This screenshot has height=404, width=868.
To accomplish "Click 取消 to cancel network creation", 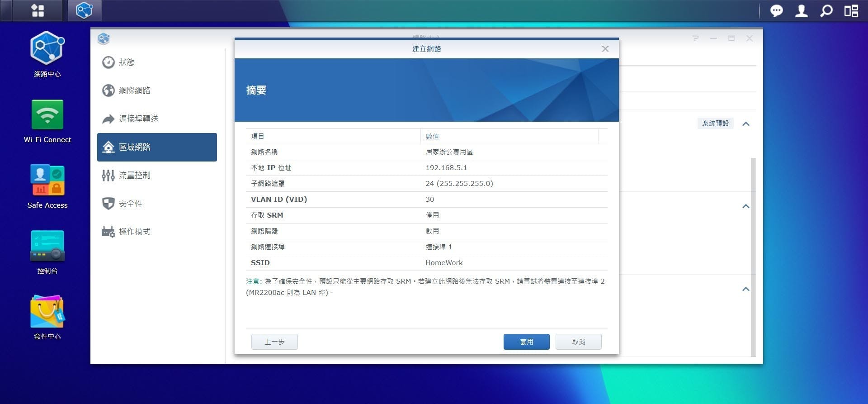I will coord(578,342).
